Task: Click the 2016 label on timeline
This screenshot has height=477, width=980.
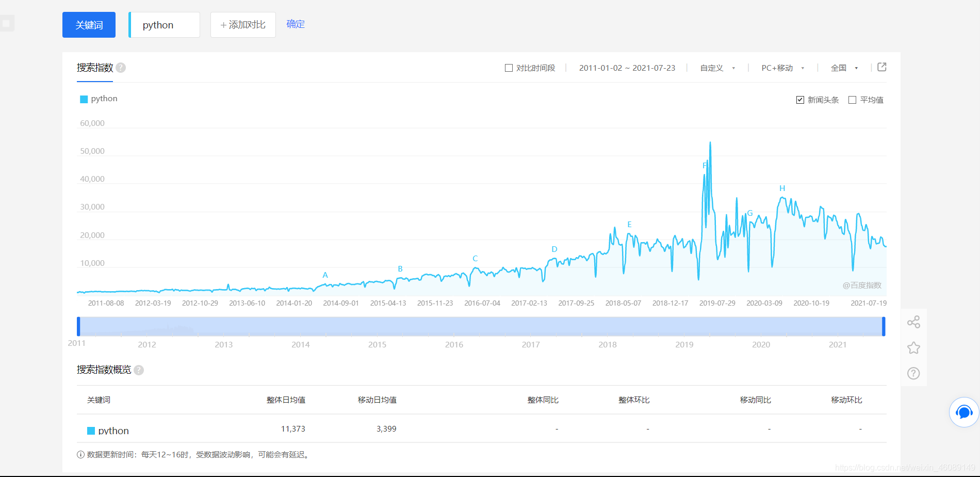Action: pos(454,345)
